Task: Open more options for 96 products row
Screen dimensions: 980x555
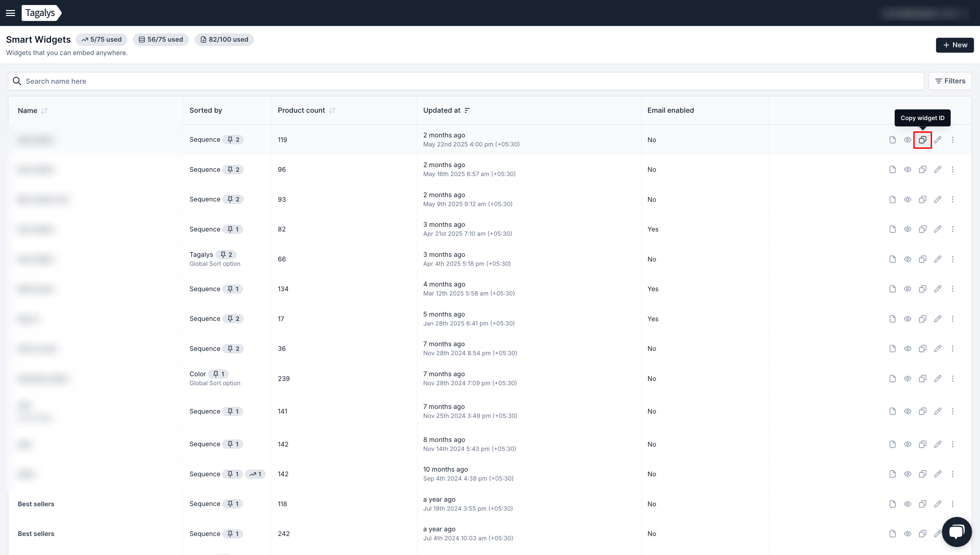Action: tap(953, 169)
